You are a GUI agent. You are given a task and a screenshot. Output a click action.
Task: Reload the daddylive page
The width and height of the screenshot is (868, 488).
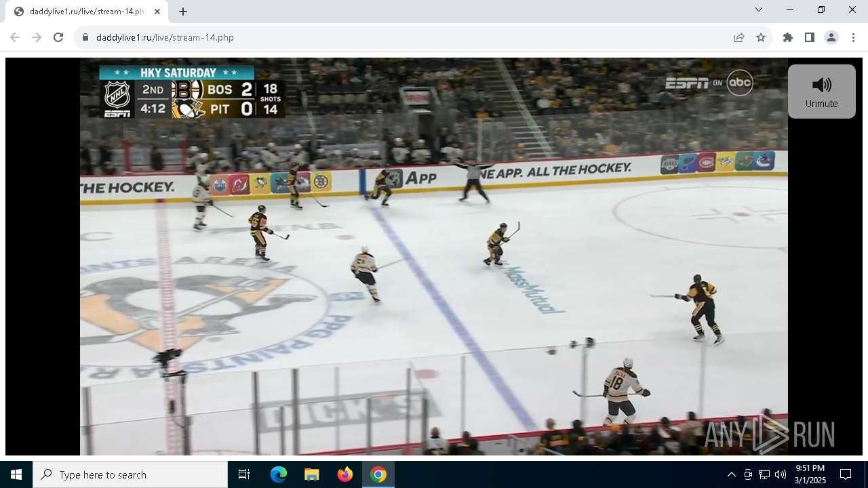[x=58, y=37]
